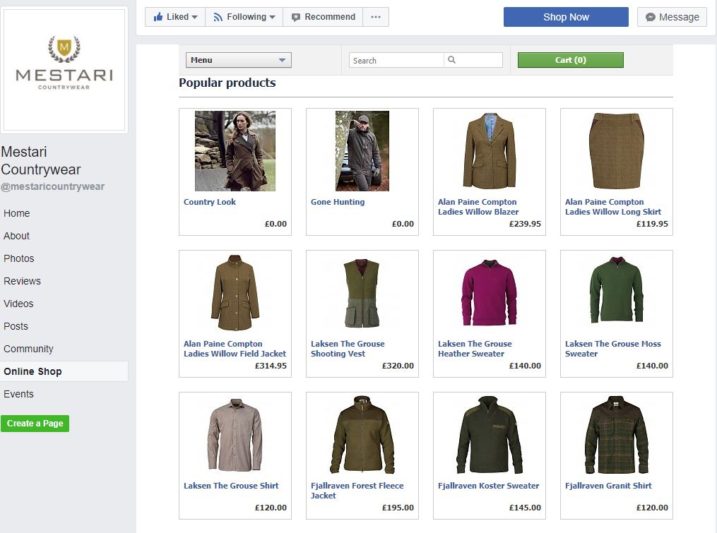
Task: Open Fjallraven Granit Shirt link
Action: pos(608,485)
